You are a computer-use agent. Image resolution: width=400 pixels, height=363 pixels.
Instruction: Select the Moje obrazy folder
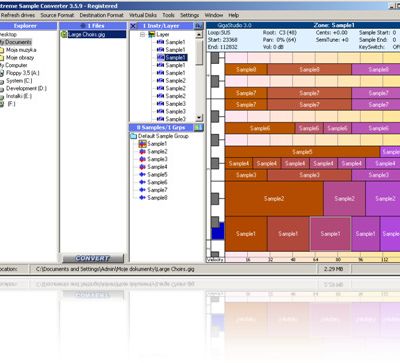tap(20, 58)
